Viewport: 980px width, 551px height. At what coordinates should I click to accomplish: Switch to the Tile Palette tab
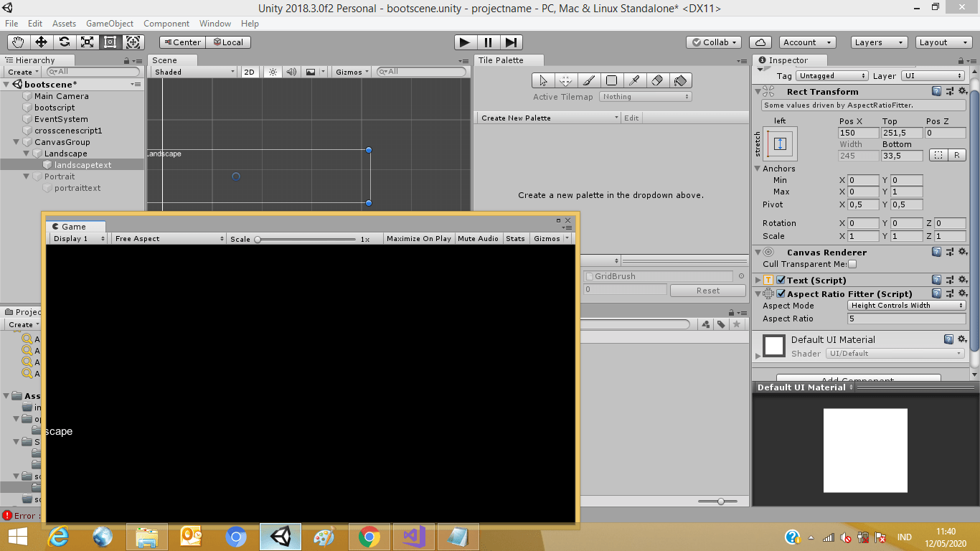coord(501,60)
